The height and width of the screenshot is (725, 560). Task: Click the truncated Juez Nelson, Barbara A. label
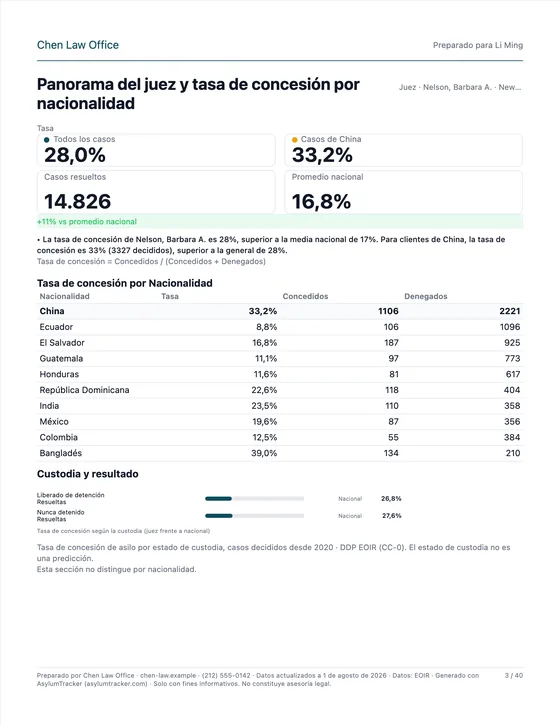(460, 87)
